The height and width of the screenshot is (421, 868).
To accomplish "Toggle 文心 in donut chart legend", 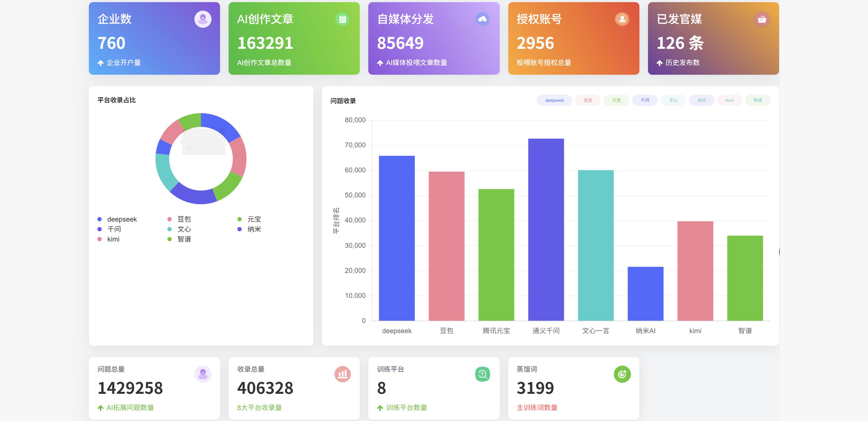I will pyautogui.click(x=179, y=229).
